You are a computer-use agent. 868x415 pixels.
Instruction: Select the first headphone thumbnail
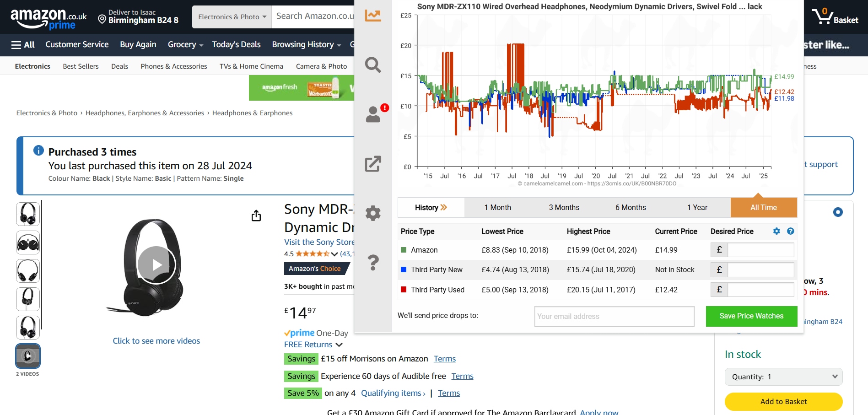click(x=28, y=214)
